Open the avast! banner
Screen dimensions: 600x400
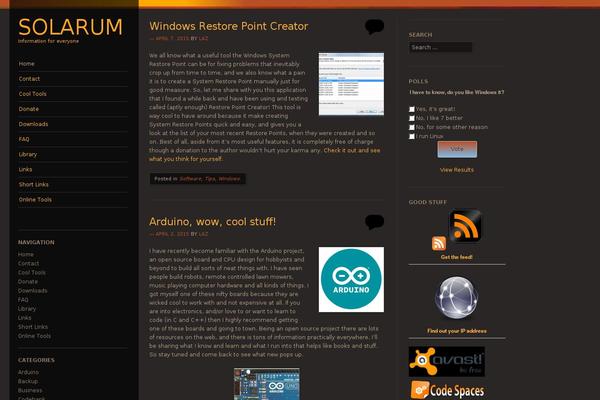[x=447, y=361]
